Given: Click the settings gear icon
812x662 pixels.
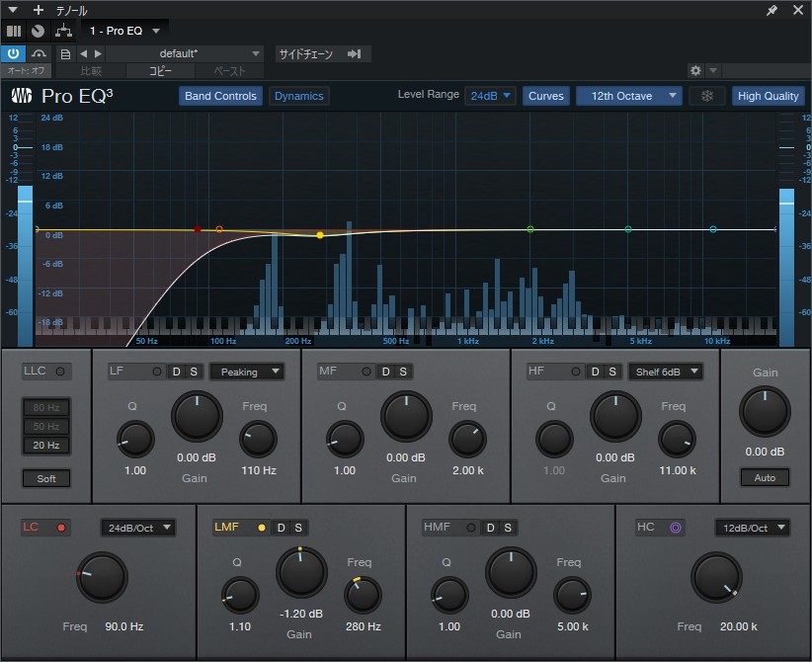Looking at the screenshot, I should (x=694, y=70).
